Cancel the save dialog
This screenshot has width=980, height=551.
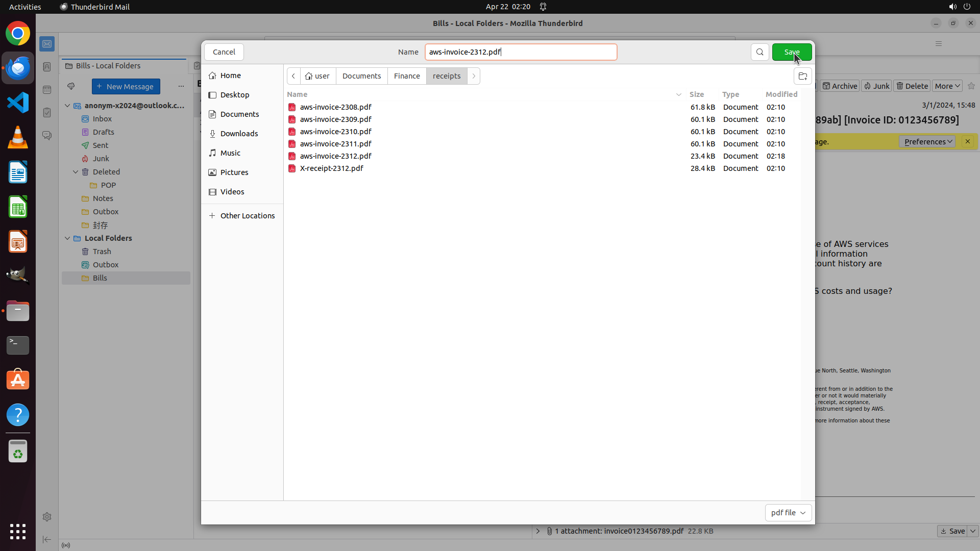(224, 52)
